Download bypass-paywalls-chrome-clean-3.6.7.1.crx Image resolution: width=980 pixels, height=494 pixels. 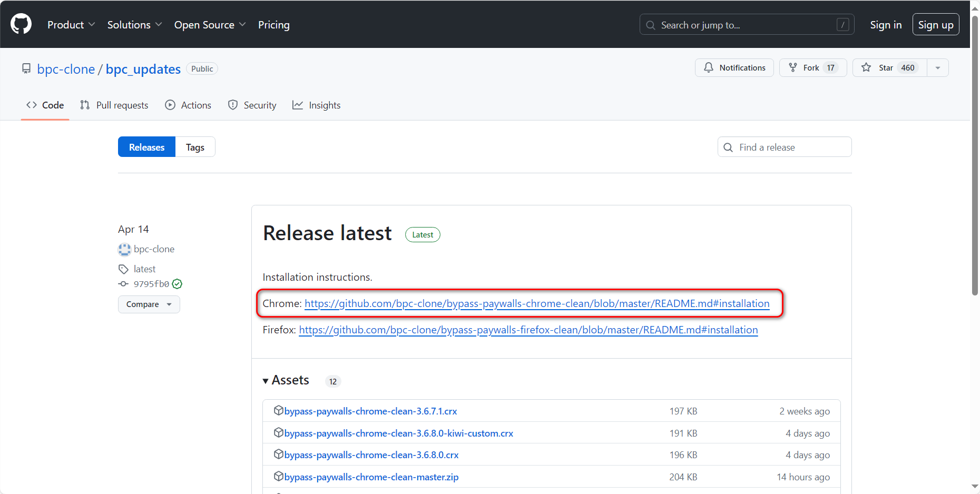370,411
